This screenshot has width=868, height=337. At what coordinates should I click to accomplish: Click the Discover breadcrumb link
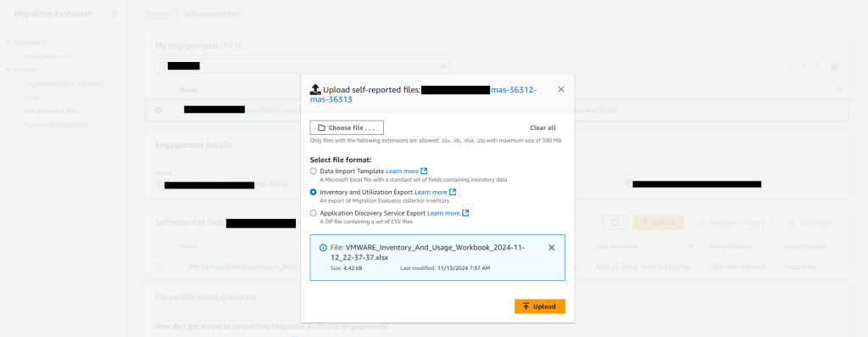click(158, 14)
